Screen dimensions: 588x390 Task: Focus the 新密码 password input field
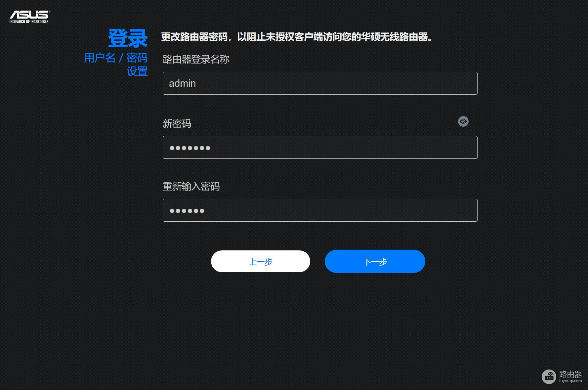coord(320,147)
